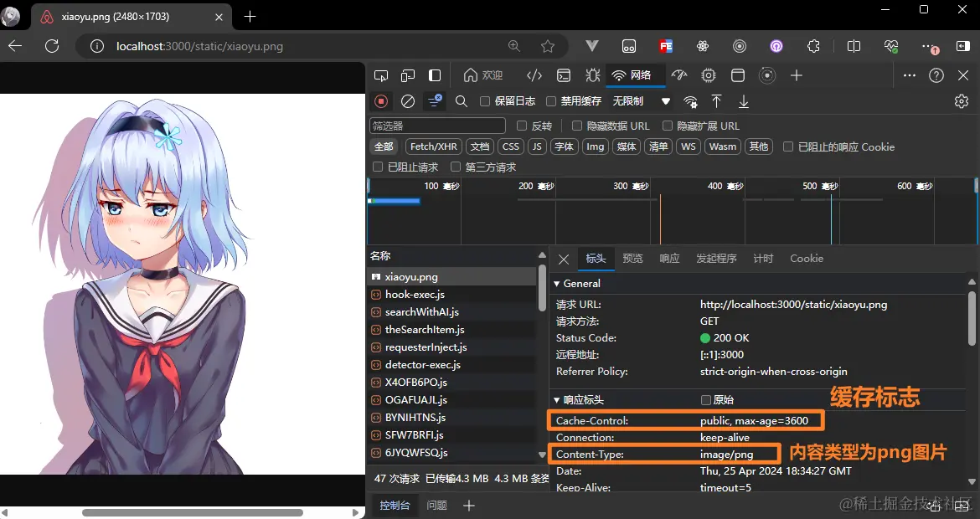This screenshot has width=980, height=519.
Task: Show 全部 request types
Action: click(x=384, y=146)
